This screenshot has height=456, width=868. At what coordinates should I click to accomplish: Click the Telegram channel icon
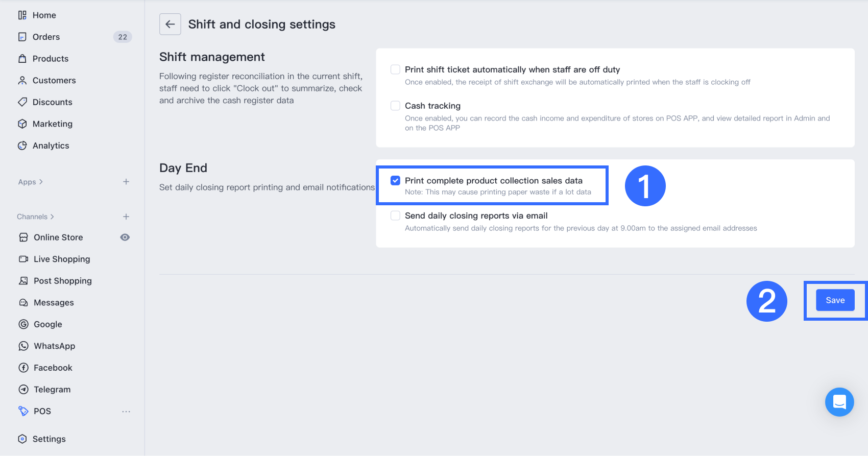pos(23,390)
